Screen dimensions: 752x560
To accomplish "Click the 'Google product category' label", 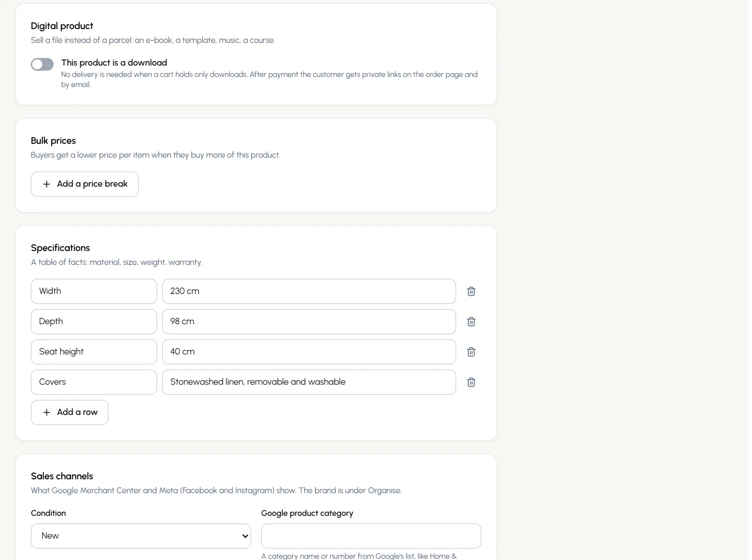I will (x=307, y=513).
